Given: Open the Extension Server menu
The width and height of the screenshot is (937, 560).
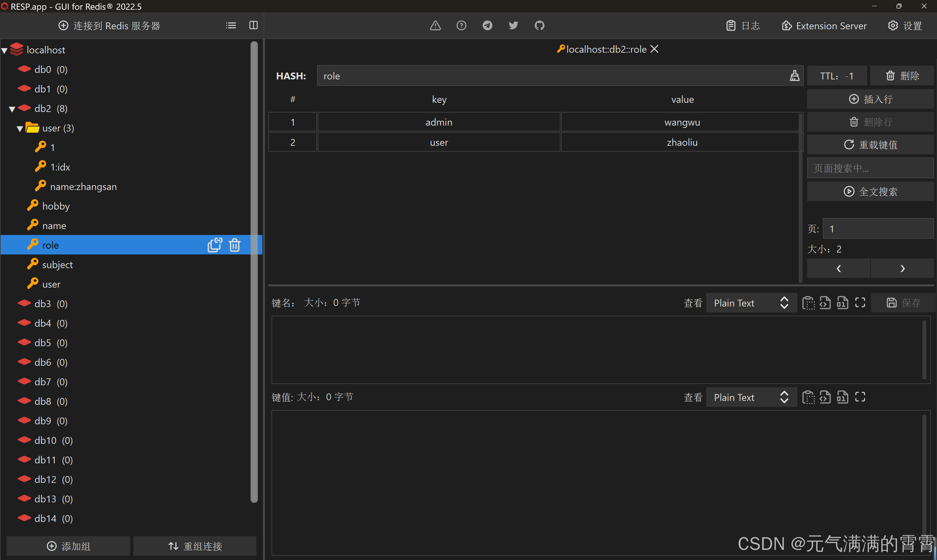Looking at the screenshot, I should (x=824, y=26).
